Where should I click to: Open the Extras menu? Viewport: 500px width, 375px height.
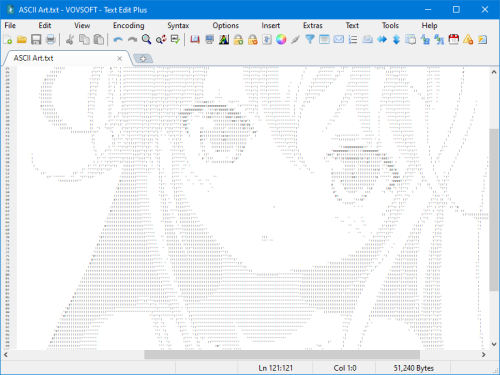(313, 25)
